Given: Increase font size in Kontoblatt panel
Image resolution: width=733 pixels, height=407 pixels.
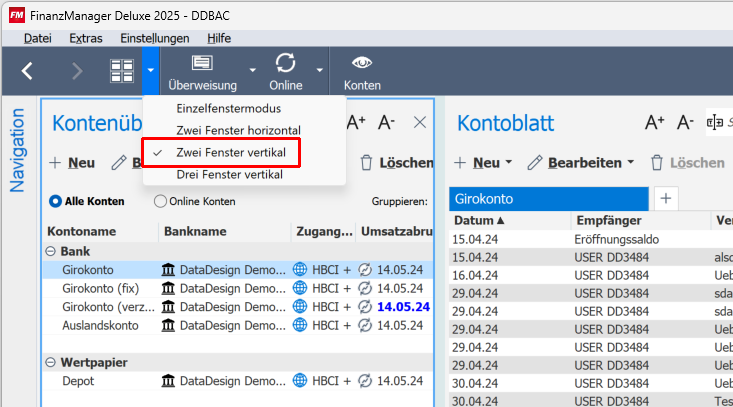Looking at the screenshot, I should (x=654, y=123).
